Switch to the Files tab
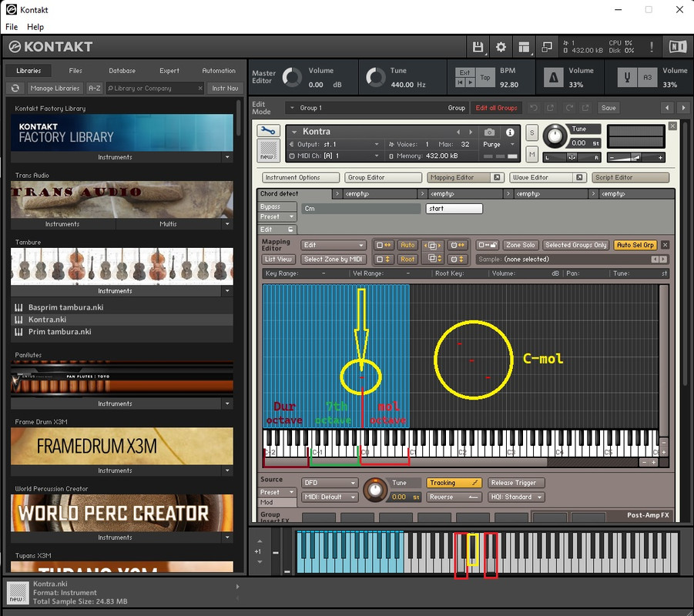The height and width of the screenshot is (616, 694). (75, 71)
